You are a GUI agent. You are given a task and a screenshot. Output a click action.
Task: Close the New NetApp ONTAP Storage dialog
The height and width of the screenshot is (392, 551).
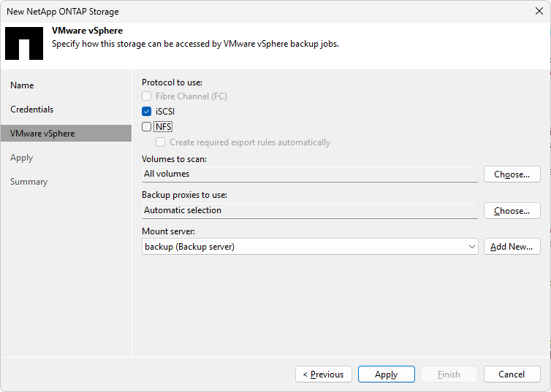[539, 11]
